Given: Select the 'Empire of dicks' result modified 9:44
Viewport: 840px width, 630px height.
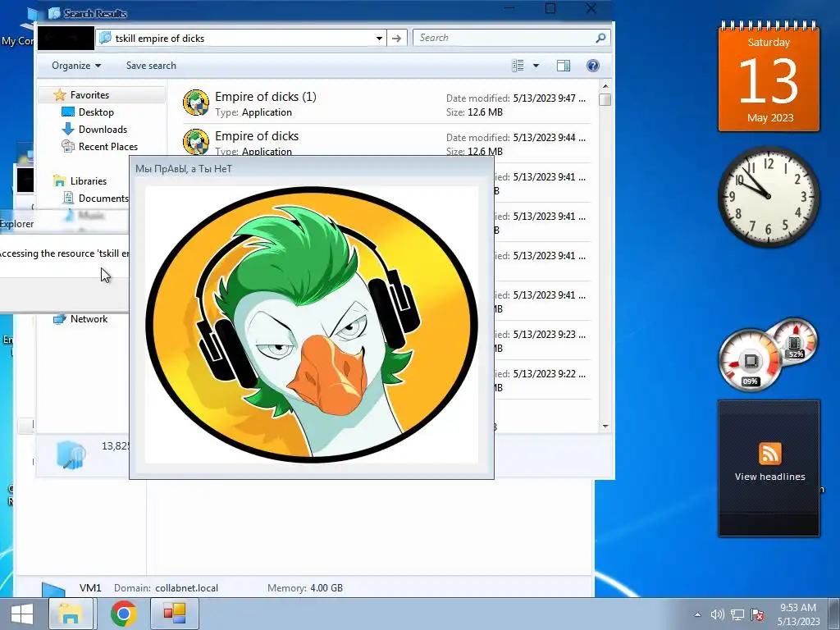Looking at the screenshot, I should click(x=386, y=141).
